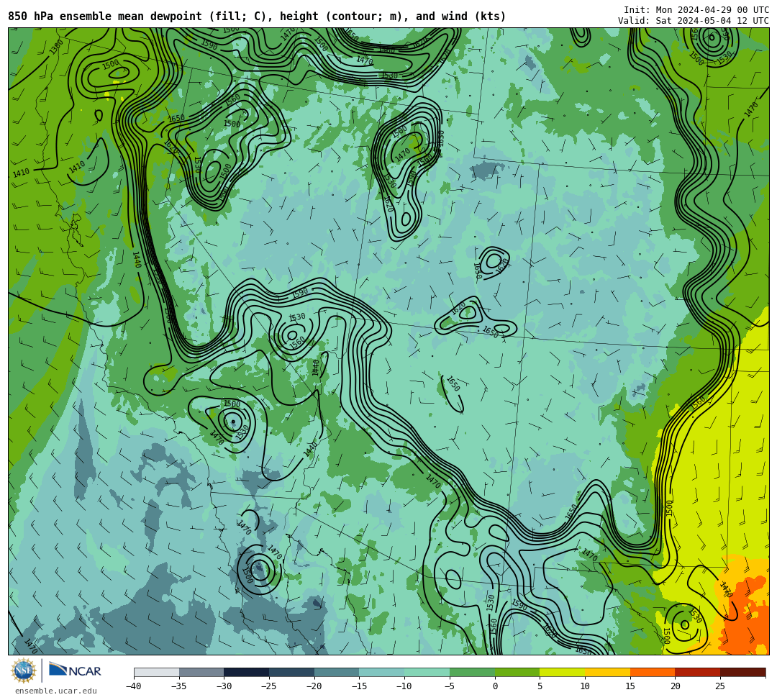This screenshot has width=777, height=700.
Task: Pick the orange 15 to 20 colorbar segment
Action: point(653,672)
